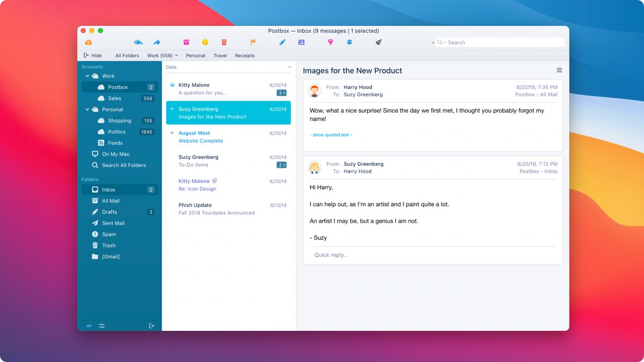The width and height of the screenshot is (644, 362).
Task: Click Suzy Greenberg's avatar in the second message
Action: [x=314, y=167]
